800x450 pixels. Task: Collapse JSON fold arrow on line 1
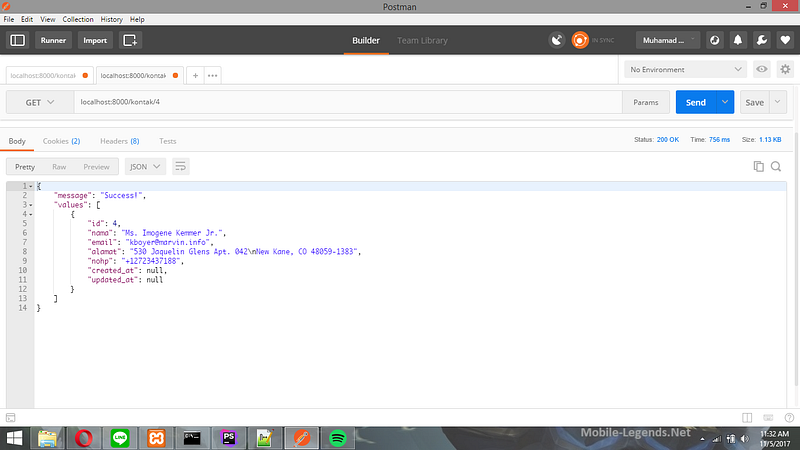pyautogui.click(x=31, y=186)
